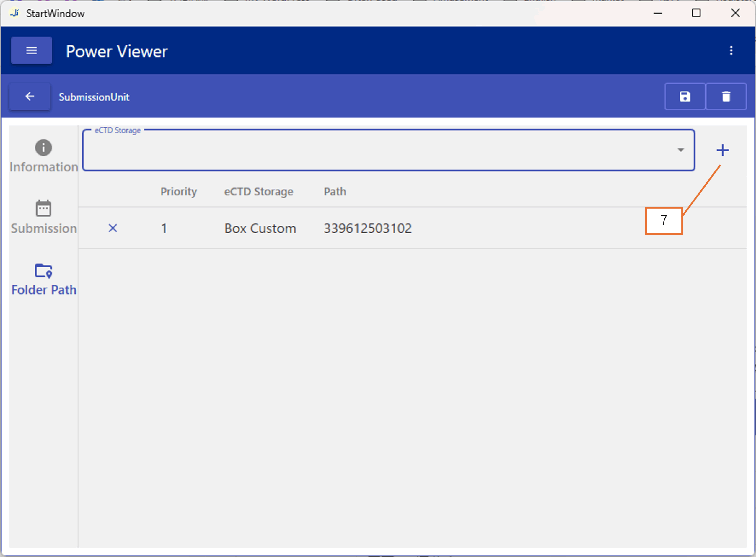Delete SubmissionUnit using trash icon
Image resolution: width=756 pixels, height=557 pixels.
(726, 97)
